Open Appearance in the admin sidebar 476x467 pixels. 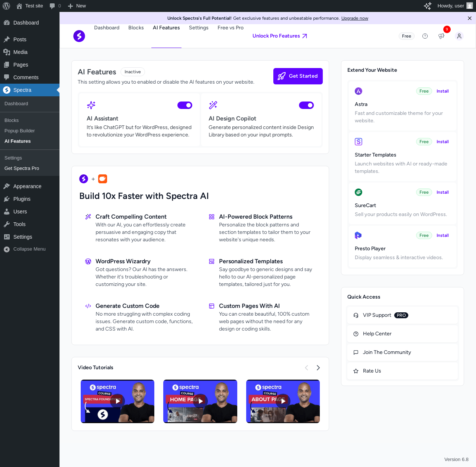(30, 186)
